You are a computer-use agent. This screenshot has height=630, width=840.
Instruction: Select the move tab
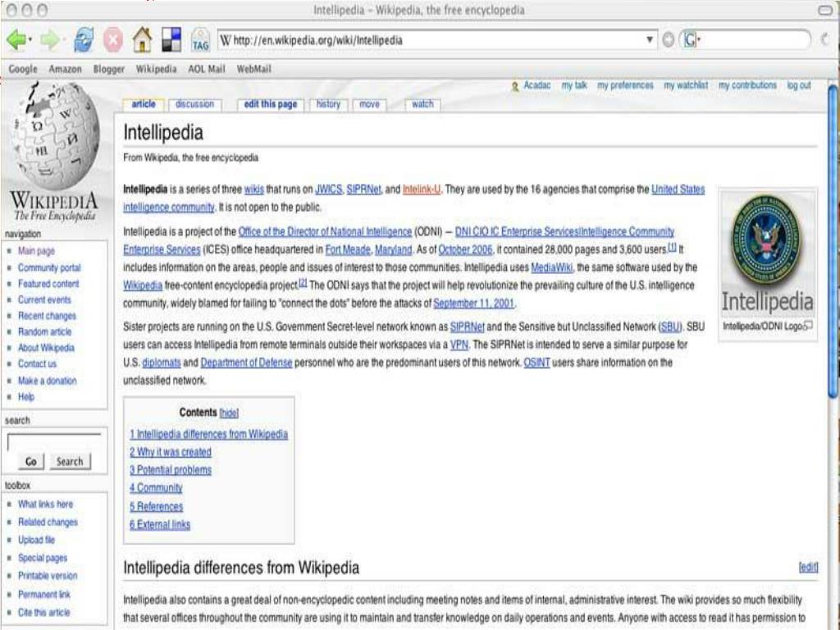[x=369, y=104]
